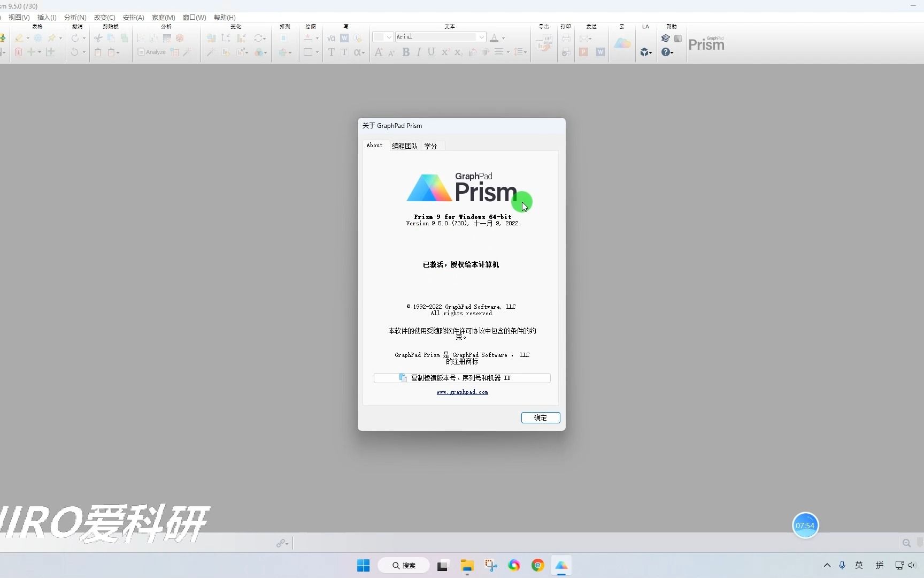Click the Superscript icon
This screenshot has width=924, height=578.
(x=445, y=52)
